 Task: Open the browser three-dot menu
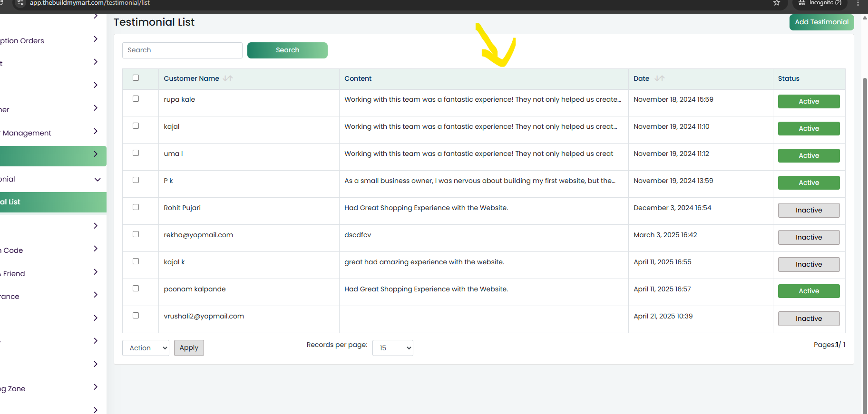point(858,3)
